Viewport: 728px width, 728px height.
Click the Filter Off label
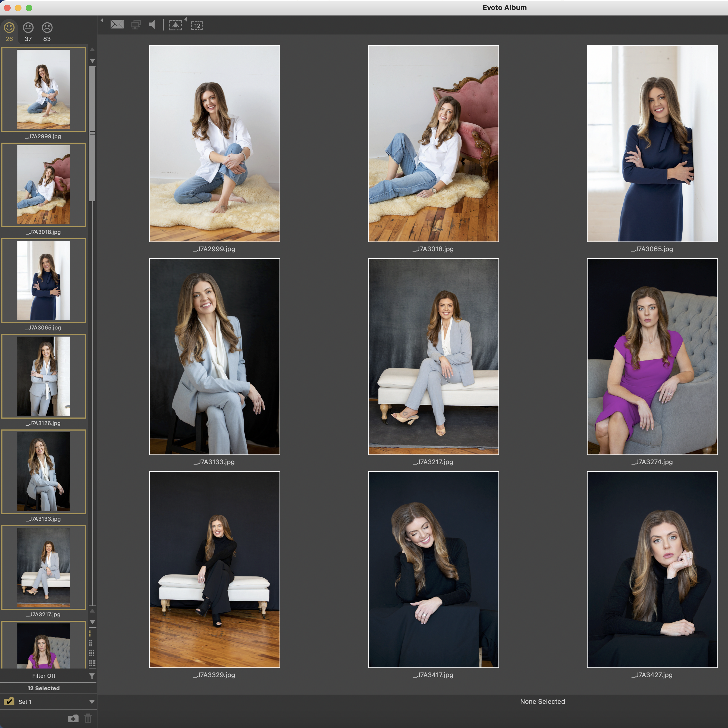pos(44,676)
